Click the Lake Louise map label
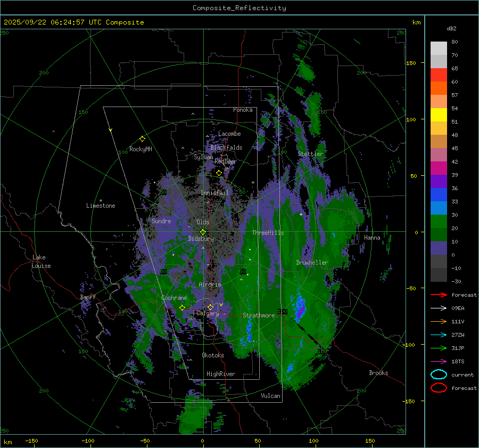This screenshot has width=479, height=448. [x=41, y=262]
